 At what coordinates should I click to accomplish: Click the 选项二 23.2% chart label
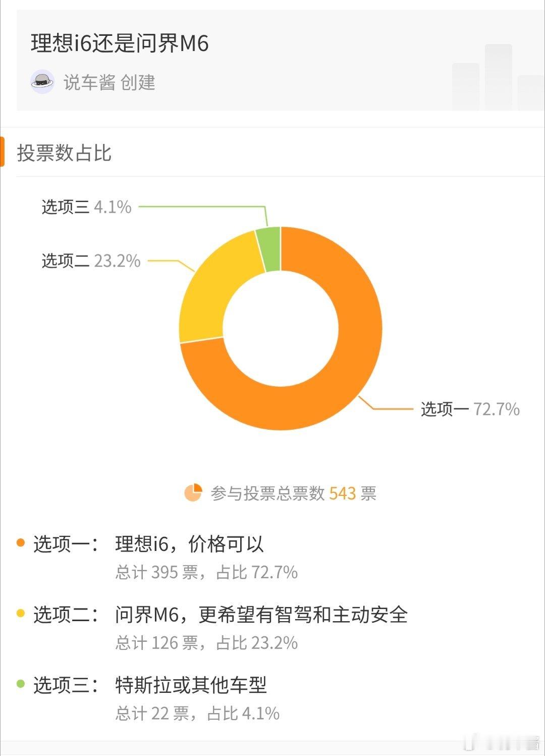click(91, 262)
